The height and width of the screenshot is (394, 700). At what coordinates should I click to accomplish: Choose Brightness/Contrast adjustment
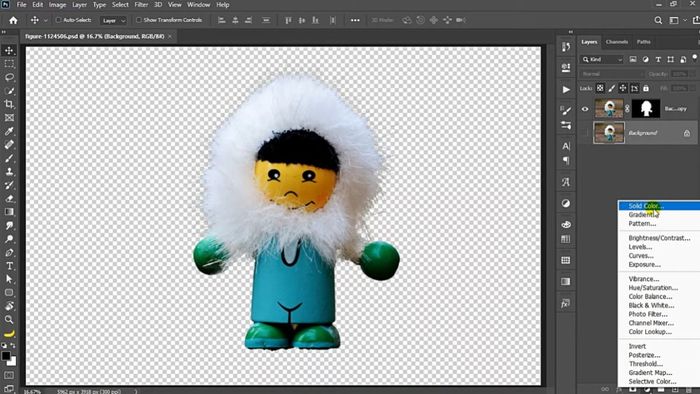tap(659, 238)
